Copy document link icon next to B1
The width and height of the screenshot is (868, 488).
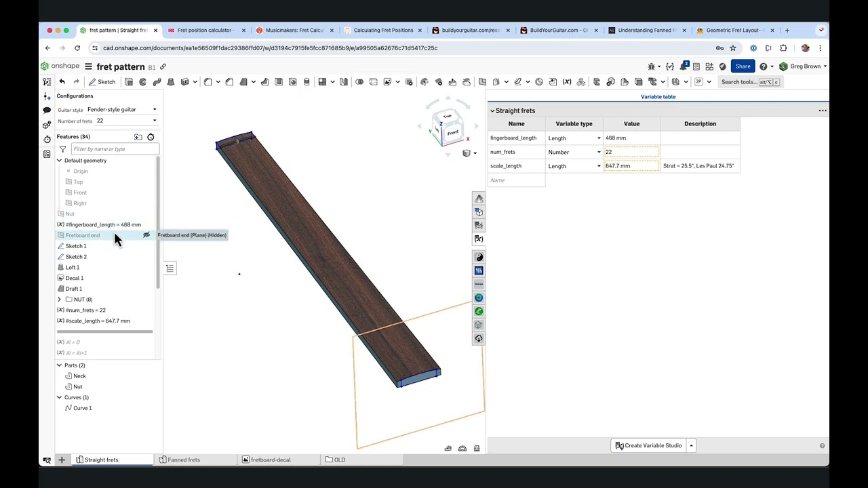[x=163, y=66]
